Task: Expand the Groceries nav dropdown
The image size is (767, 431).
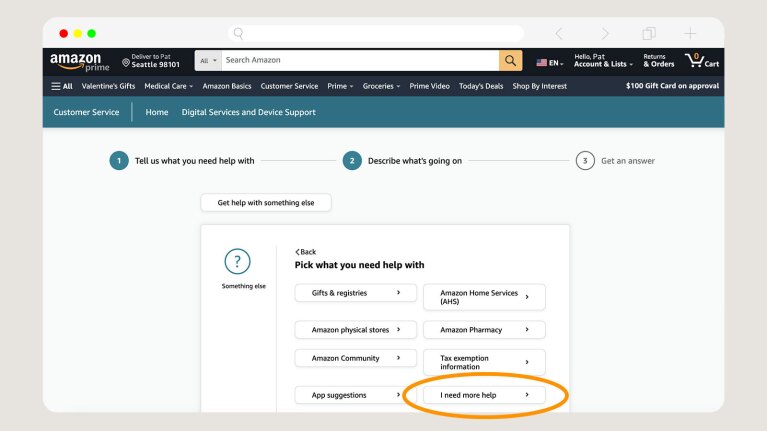Action: pyautogui.click(x=381, y=86)
